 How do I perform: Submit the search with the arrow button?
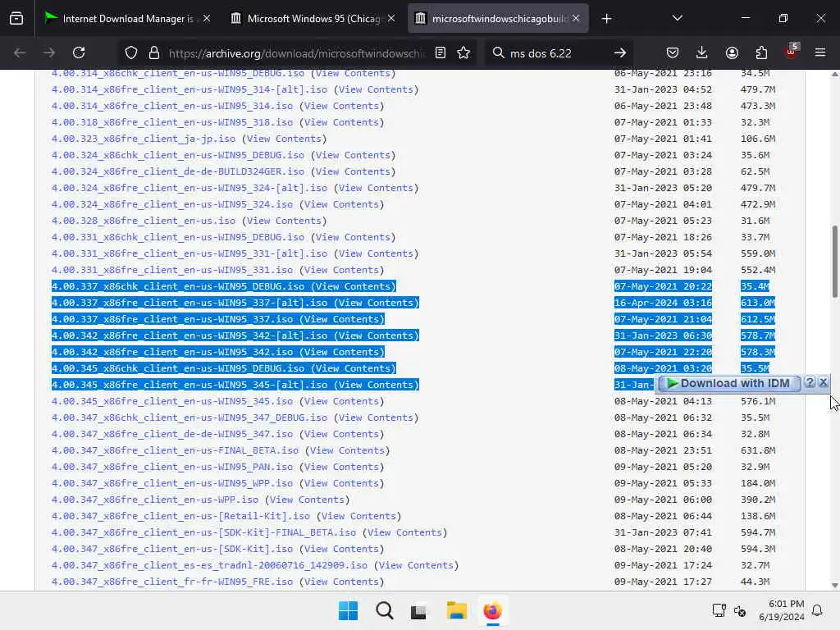pyautogui.click(x=620, y=52)
